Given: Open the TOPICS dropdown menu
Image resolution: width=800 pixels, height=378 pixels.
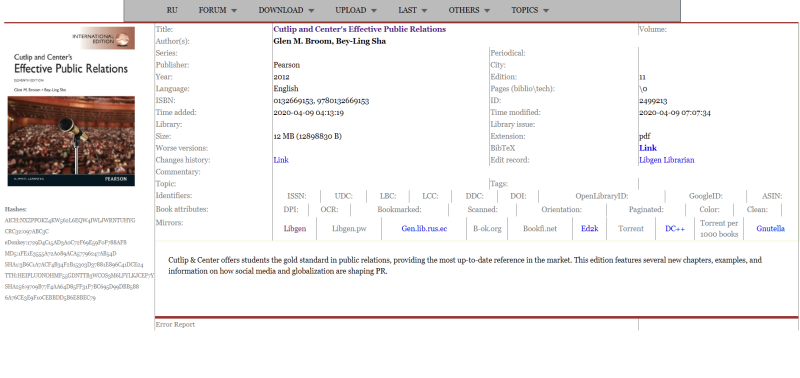Looking at the screenshot, I should pyautogui.click(x=530, y=10).
